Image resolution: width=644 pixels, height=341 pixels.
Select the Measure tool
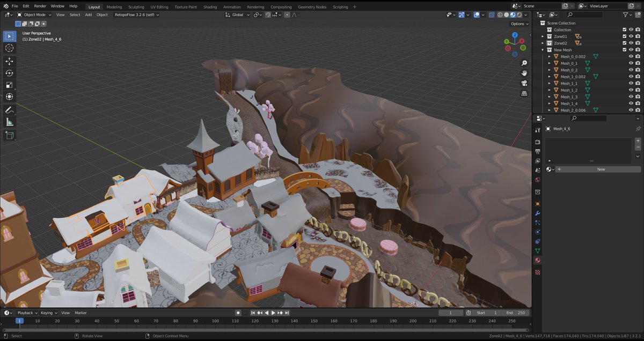pos(9,122)
